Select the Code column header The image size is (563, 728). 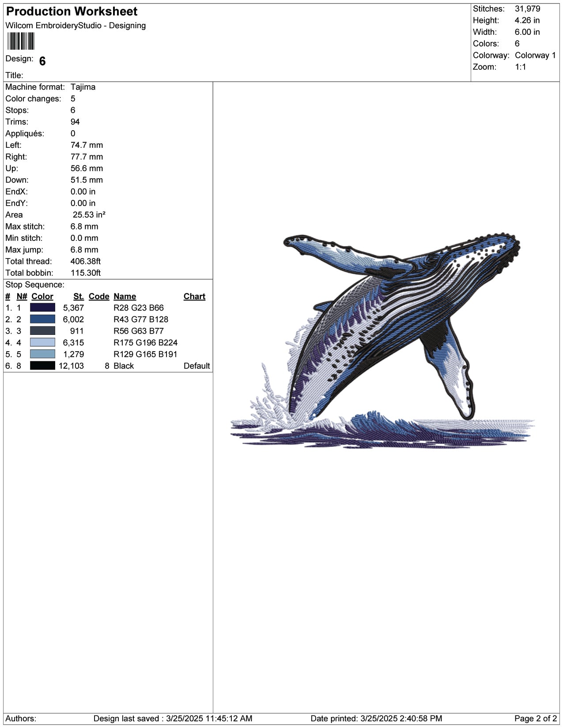(x=99, y=296)
